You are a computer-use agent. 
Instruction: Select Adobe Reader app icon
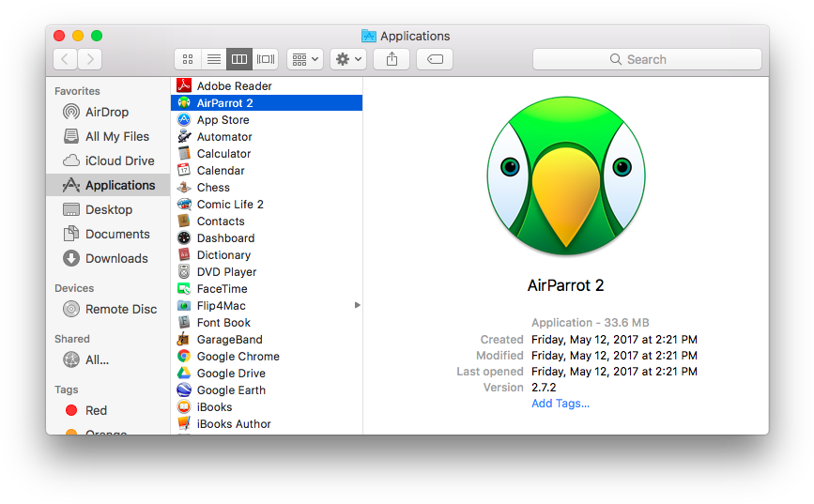point(184,85)
